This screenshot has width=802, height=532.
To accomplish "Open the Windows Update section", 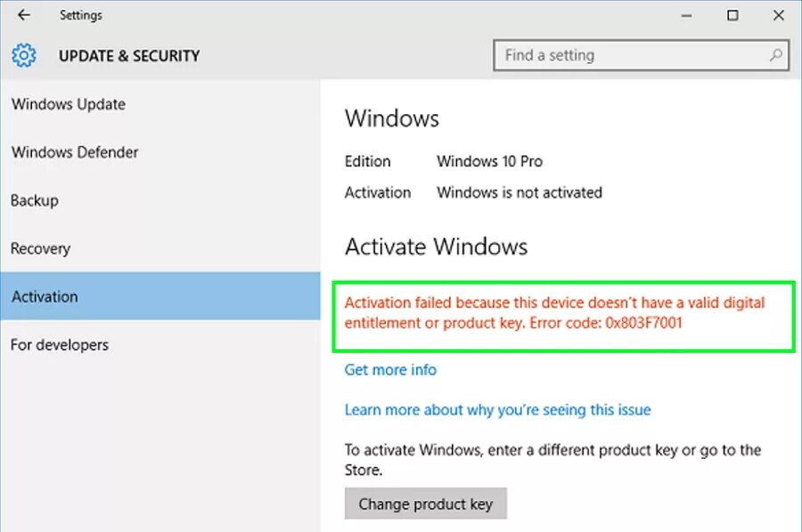I will pos(69,104).
